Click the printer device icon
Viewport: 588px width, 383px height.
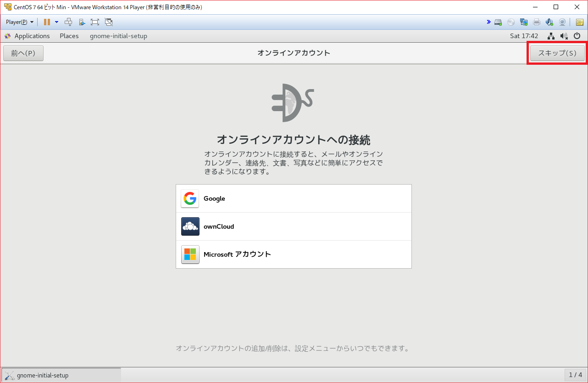click(537, 22)
